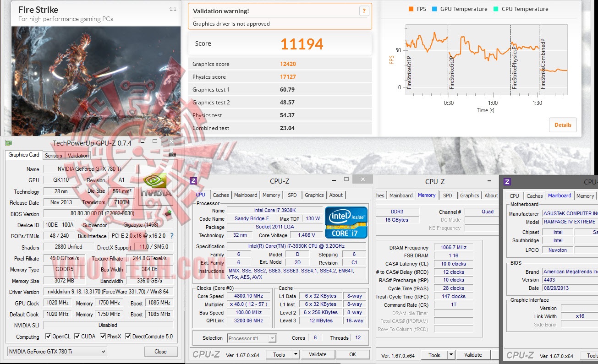The image size is (598, 364).
Task: Click the NVIDIA SLI value Disabled
Action: click(108, 325)
